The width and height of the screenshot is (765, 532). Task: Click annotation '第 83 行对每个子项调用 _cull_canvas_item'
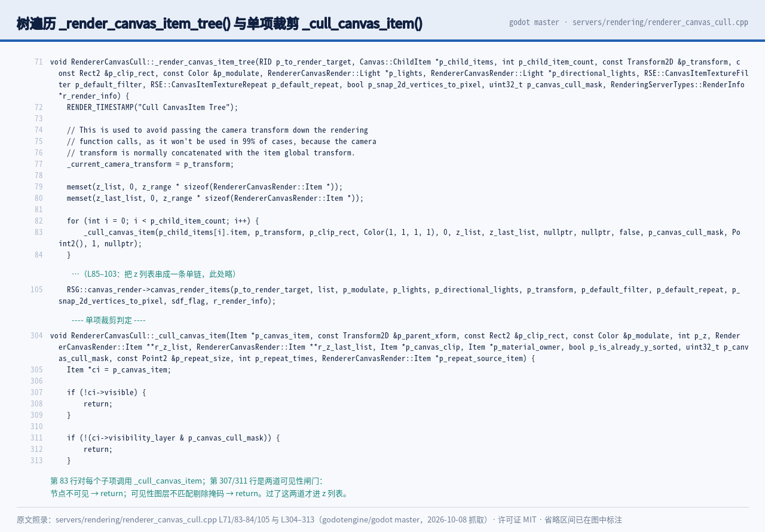(x=126, y=481)
